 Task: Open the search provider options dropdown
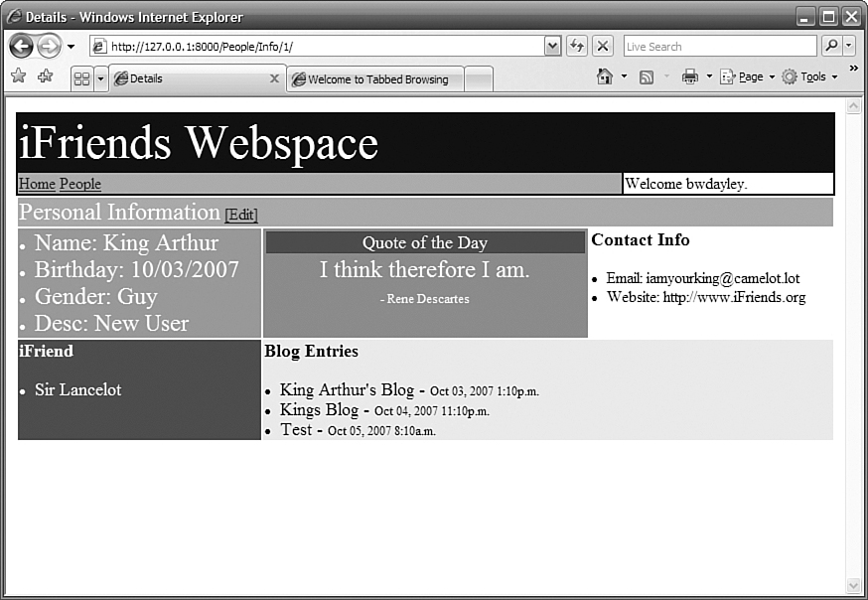pyautogui.click(x=848, y=46)
